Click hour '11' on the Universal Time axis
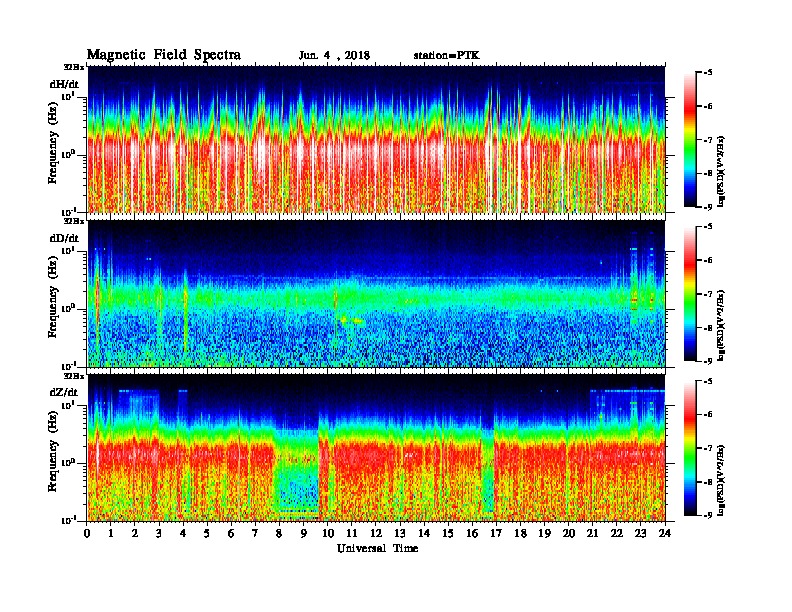The image size is (792, 612). tap(352, 534)
